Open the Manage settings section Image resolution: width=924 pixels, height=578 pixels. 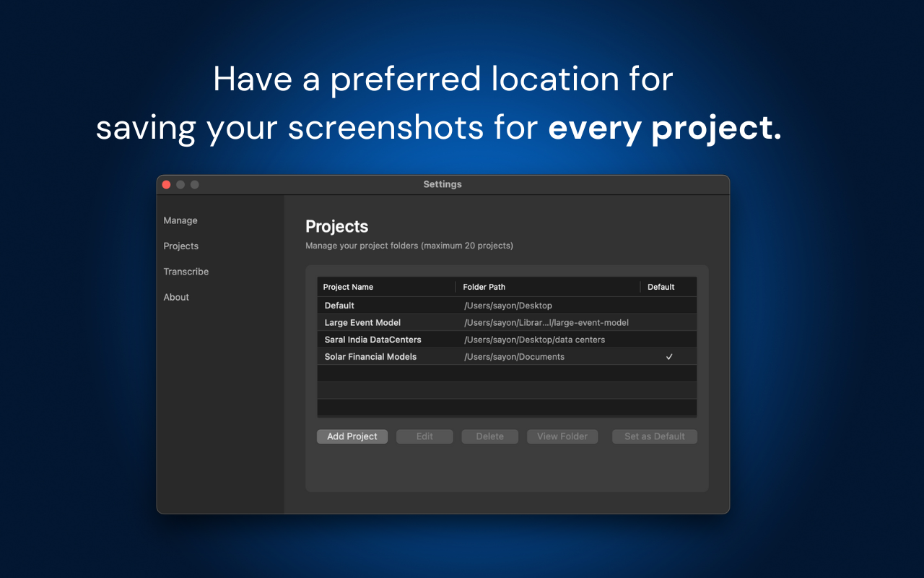pyautogui.click(x=180, y=220)
